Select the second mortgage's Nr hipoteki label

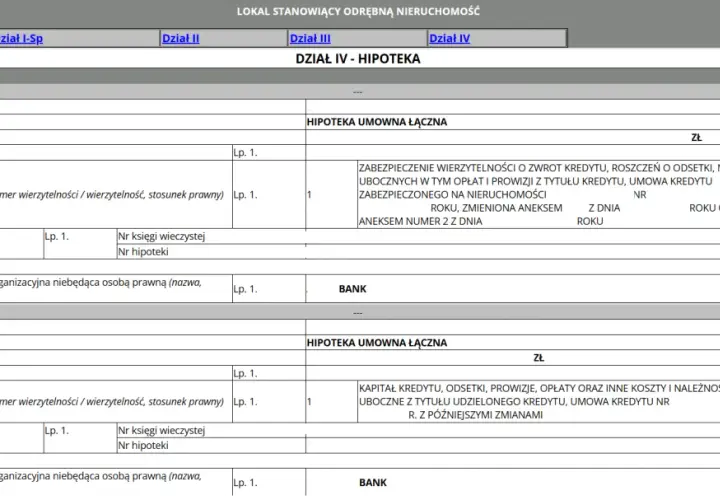pyautogui.click(x=143, y=445)
